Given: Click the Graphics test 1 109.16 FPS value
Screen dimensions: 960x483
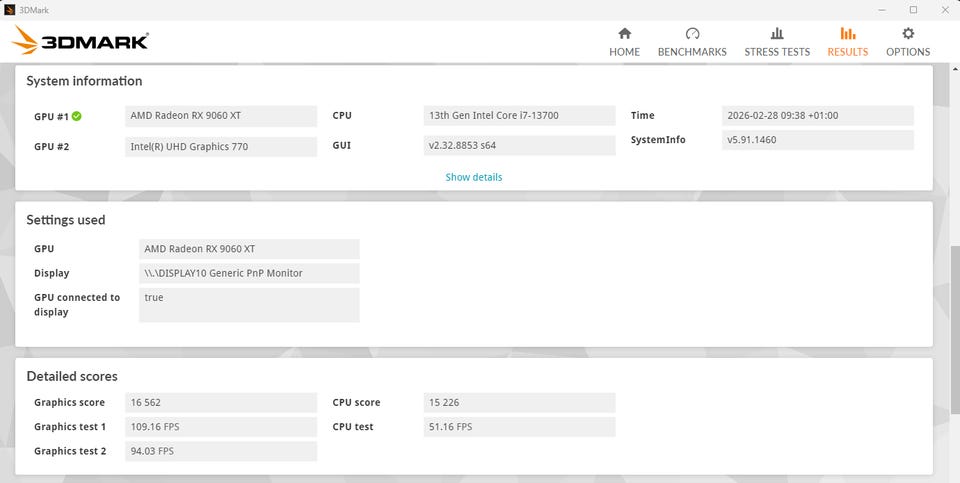Looking at the screenshot, I should pyautogui.click(x=221, y=427).
